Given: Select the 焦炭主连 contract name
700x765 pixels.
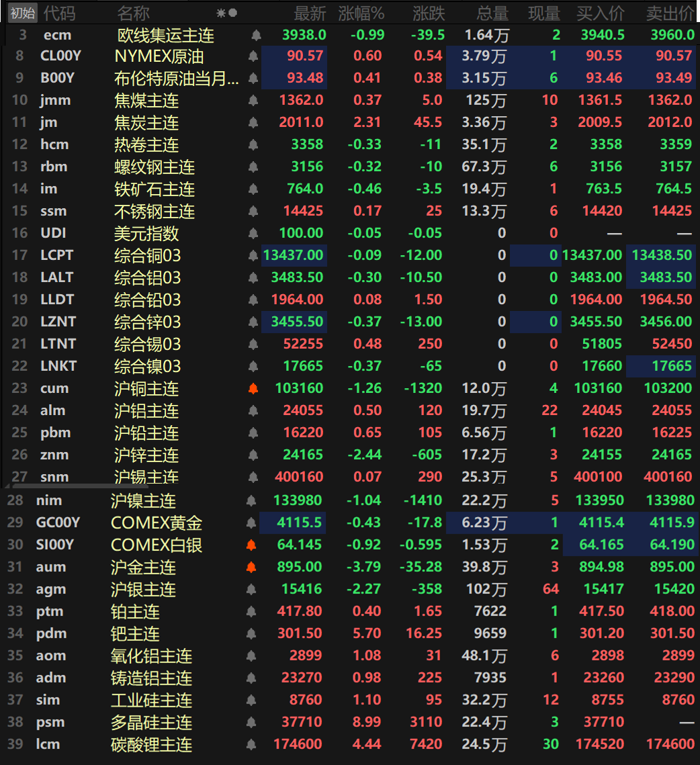Looking at the screenshot, I should 146,122.
